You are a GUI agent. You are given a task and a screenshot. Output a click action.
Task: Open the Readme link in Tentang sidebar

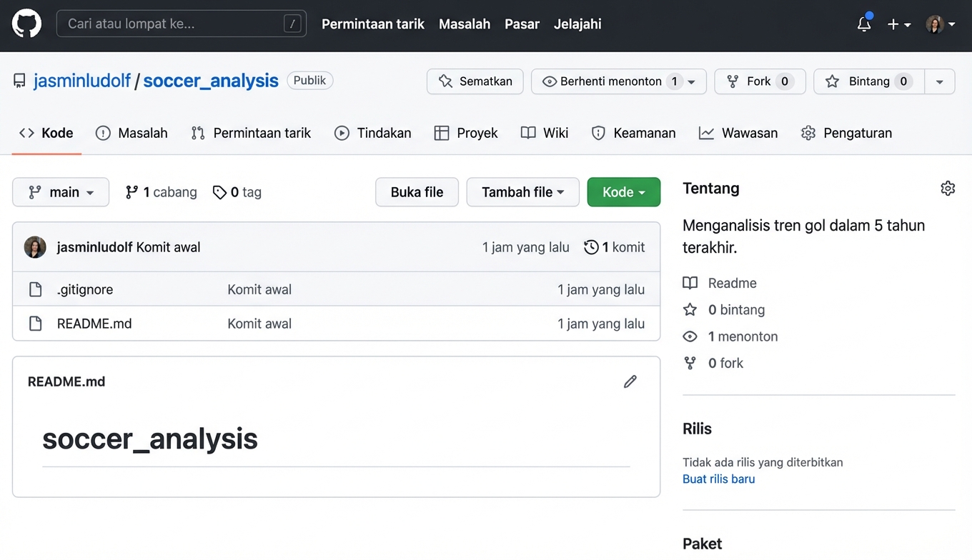pyautogui.click(x=720, y=283)
